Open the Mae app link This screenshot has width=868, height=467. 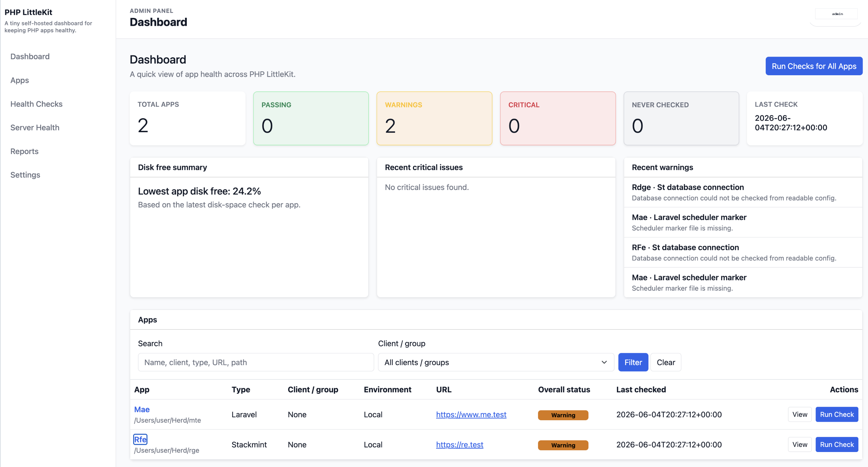coord(142,409)
